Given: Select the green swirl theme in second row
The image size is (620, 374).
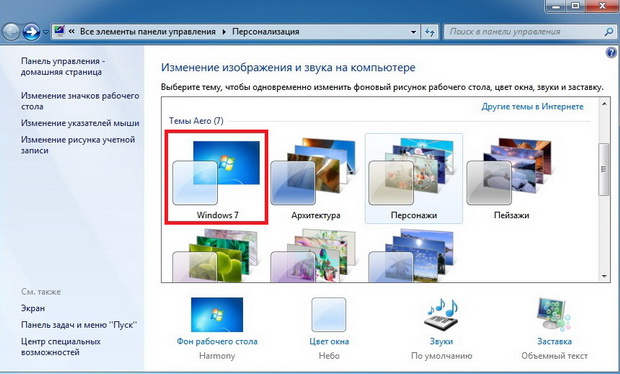Looking at the screenshot, I should [216, 255].
